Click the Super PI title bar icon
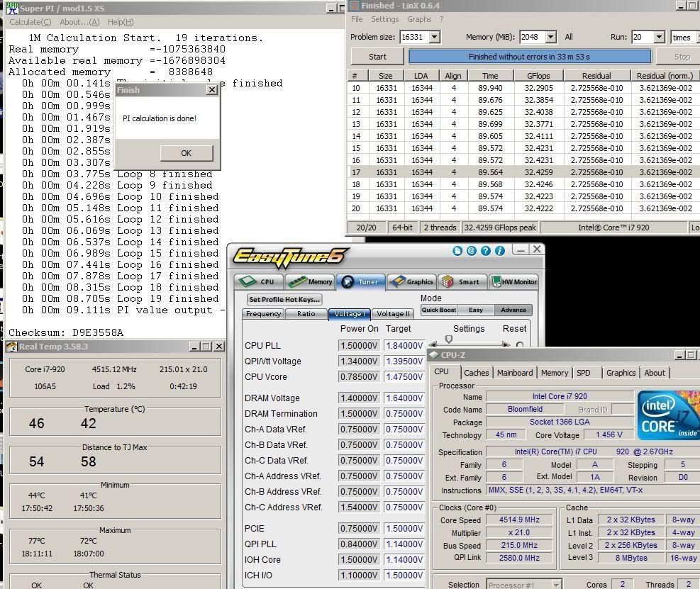 12,8
